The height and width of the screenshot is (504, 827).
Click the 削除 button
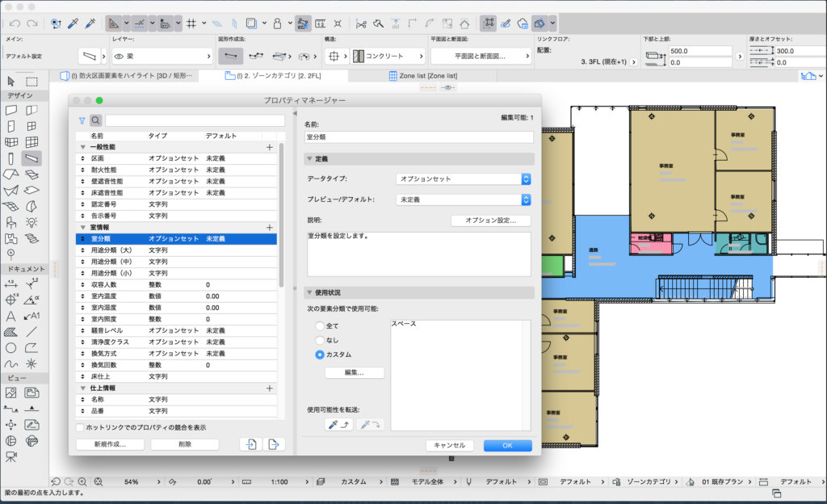coord(185,444)
